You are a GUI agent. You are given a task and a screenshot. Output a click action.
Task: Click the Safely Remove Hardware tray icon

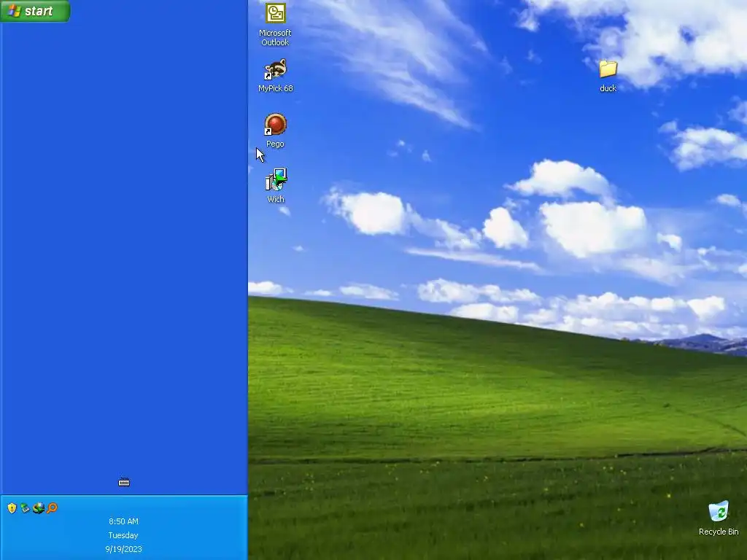coord(26,508)
